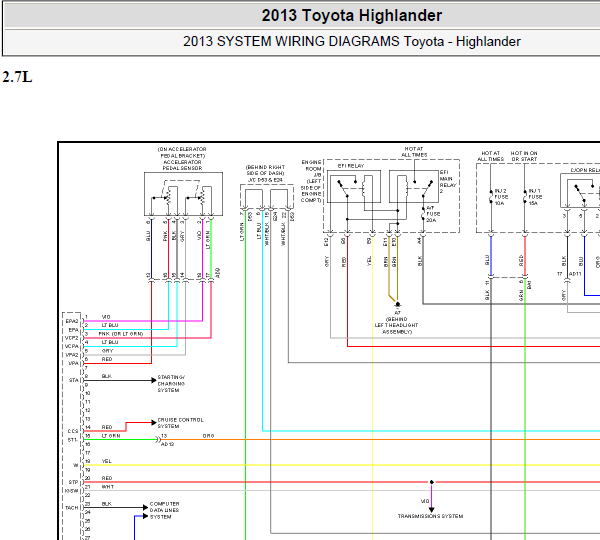
Task: Click the "CCS" pin label
Action: [x=73, y=431]
